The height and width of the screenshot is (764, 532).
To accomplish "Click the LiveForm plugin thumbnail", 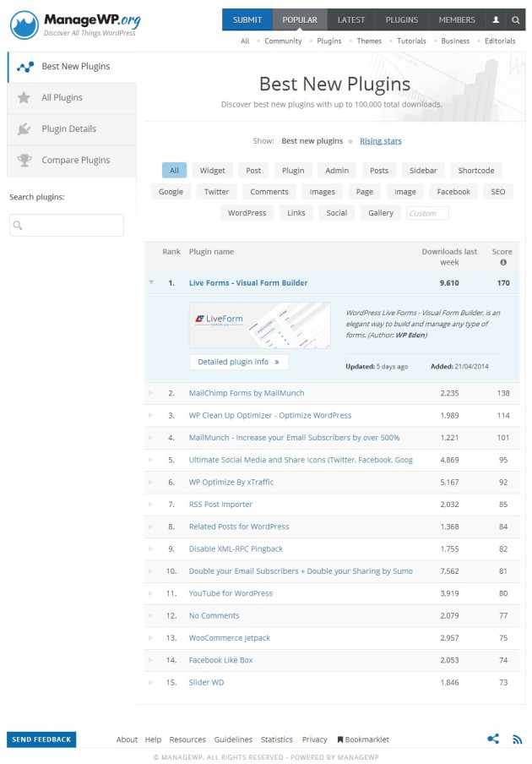I will click(x=260, y=325).
